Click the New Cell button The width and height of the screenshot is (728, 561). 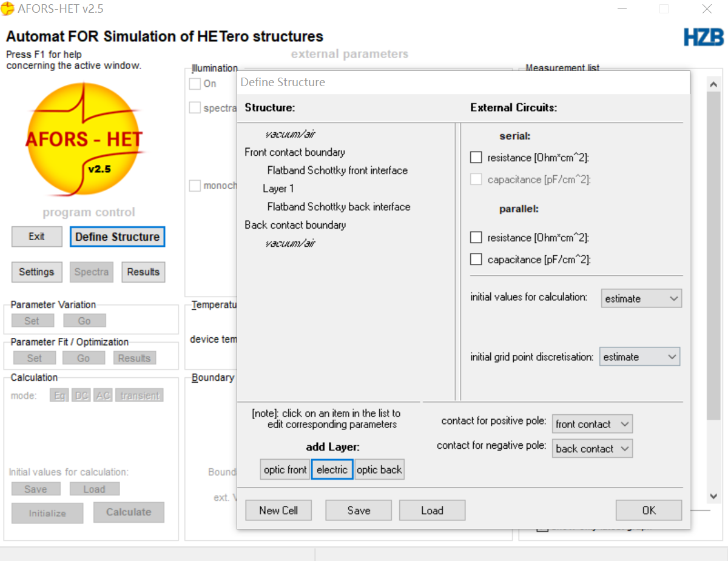coord(278,510)
